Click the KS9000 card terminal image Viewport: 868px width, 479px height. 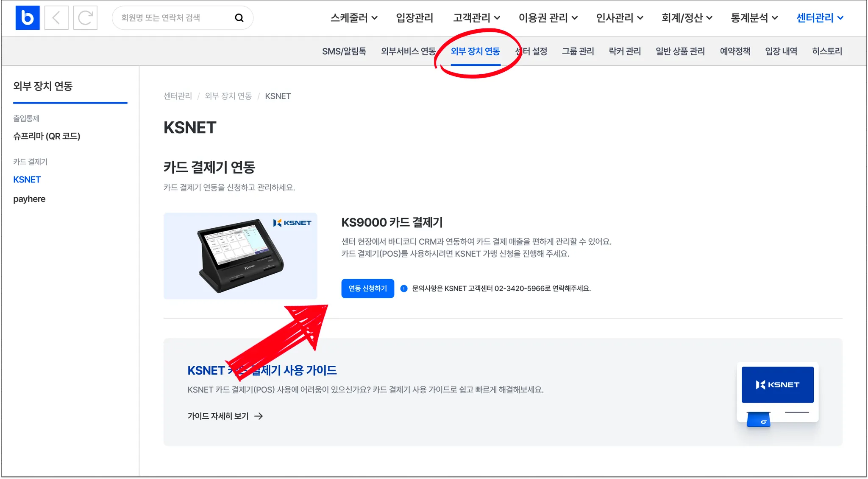240,256
